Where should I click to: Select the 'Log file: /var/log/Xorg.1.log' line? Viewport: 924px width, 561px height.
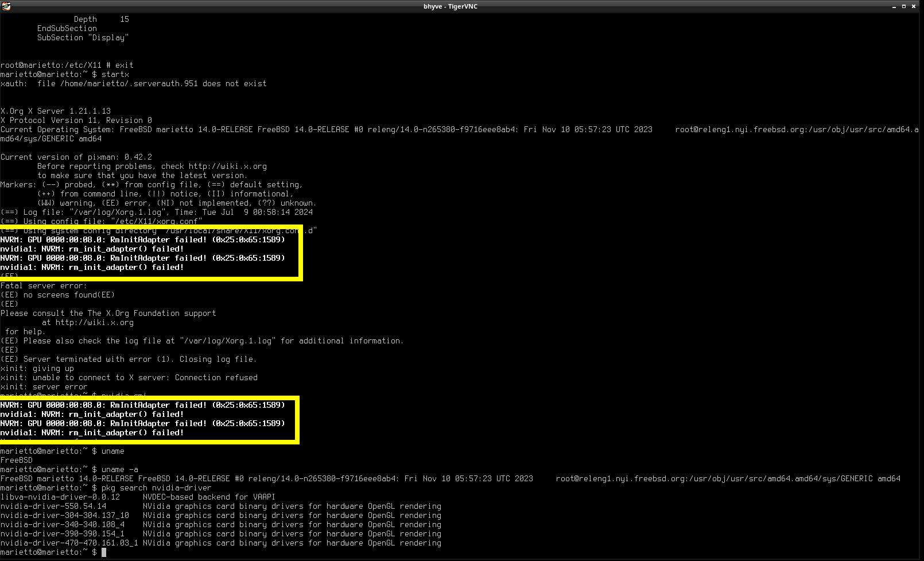[157, 212]
